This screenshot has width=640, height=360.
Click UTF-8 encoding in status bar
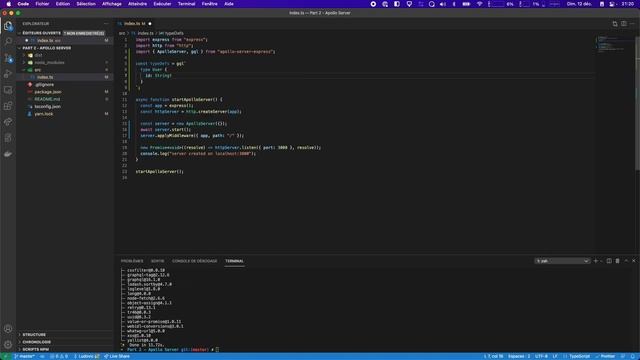[x=541, y=356]
